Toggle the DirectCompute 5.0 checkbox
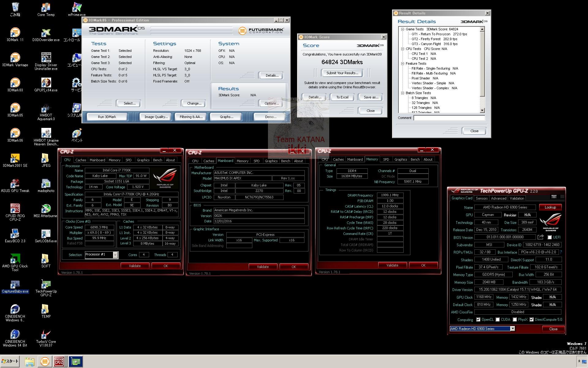The width and height of the screenshot is (588, 368). 531,320
